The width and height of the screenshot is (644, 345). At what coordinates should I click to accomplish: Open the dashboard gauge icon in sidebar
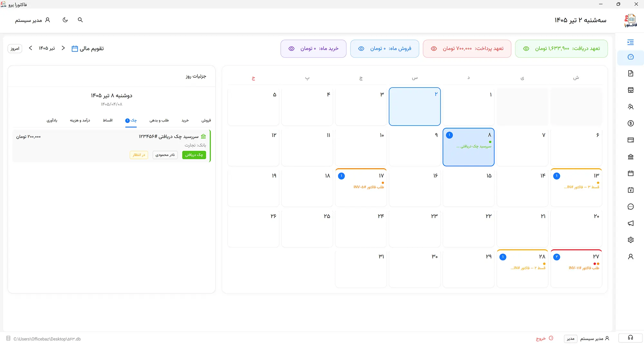point(630,57)
